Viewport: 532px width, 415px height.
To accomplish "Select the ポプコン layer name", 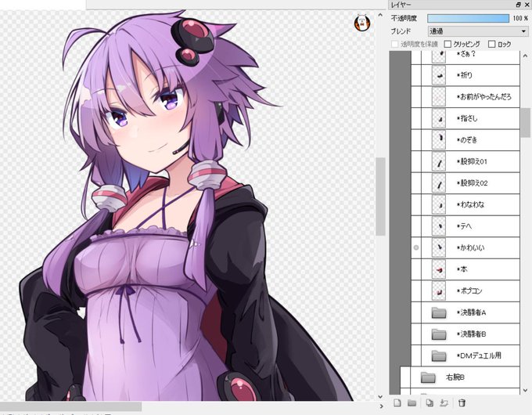I will 469,291.
